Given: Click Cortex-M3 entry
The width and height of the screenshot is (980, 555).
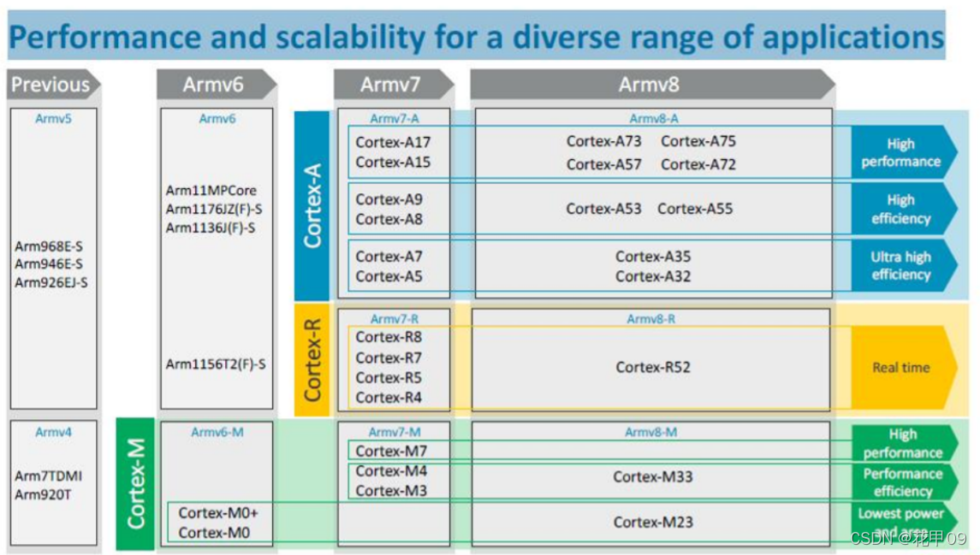Looking at the screenshot, I should point(391,492).
